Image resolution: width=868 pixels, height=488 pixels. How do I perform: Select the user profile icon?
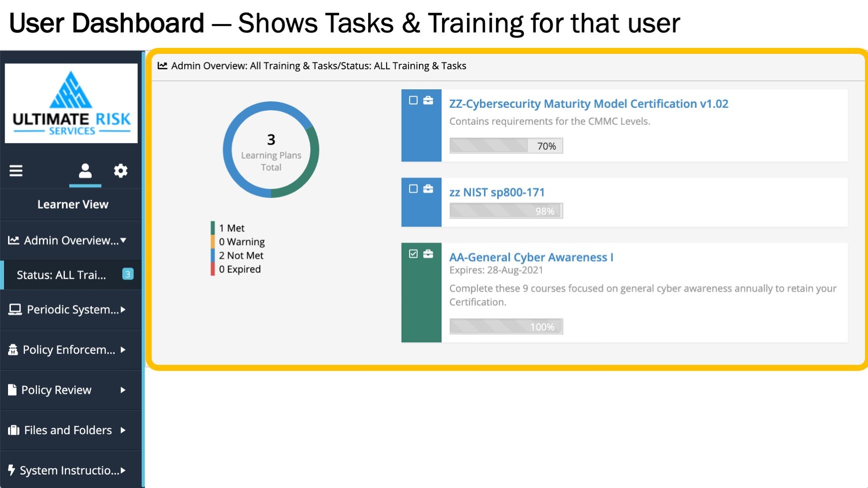click(85, 171)
